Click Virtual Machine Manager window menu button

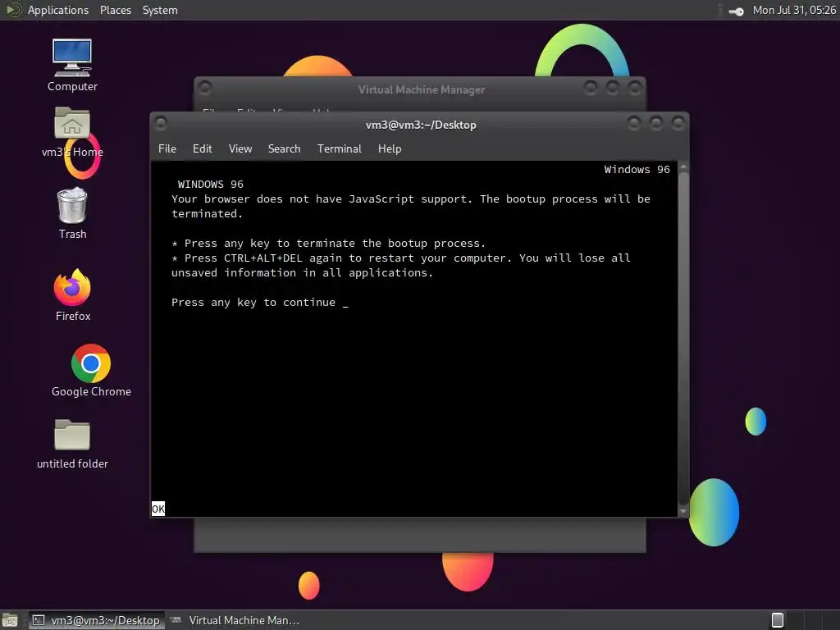[x=204, y=87]
